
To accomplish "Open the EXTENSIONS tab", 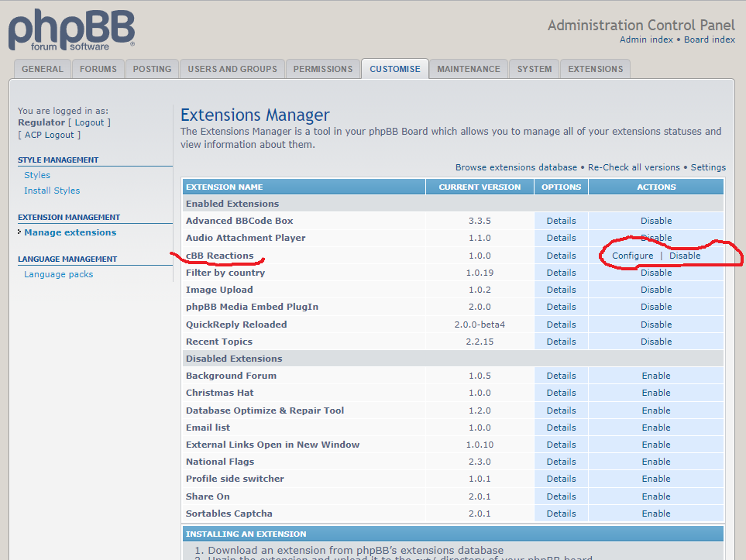I will (595, 69).
